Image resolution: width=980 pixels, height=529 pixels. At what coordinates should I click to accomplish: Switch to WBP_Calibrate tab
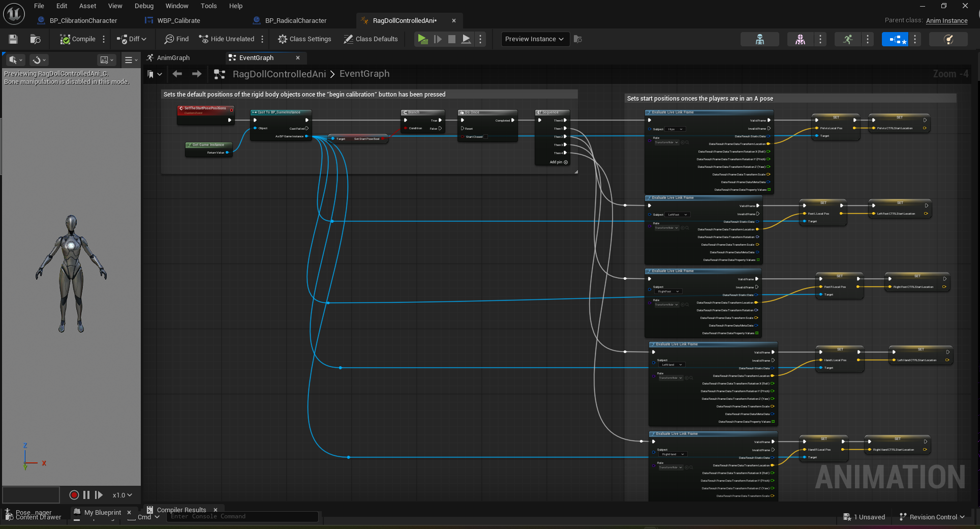[x=179, y=21]
